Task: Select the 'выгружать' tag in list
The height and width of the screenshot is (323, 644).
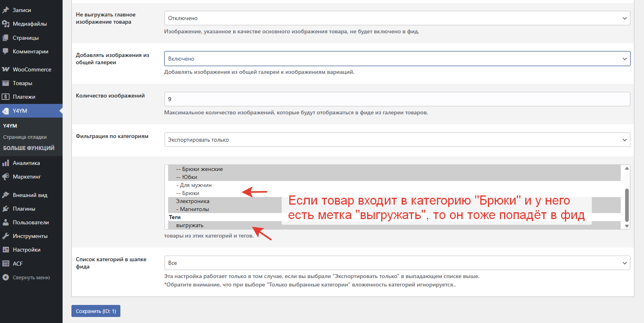Action: 190,225
